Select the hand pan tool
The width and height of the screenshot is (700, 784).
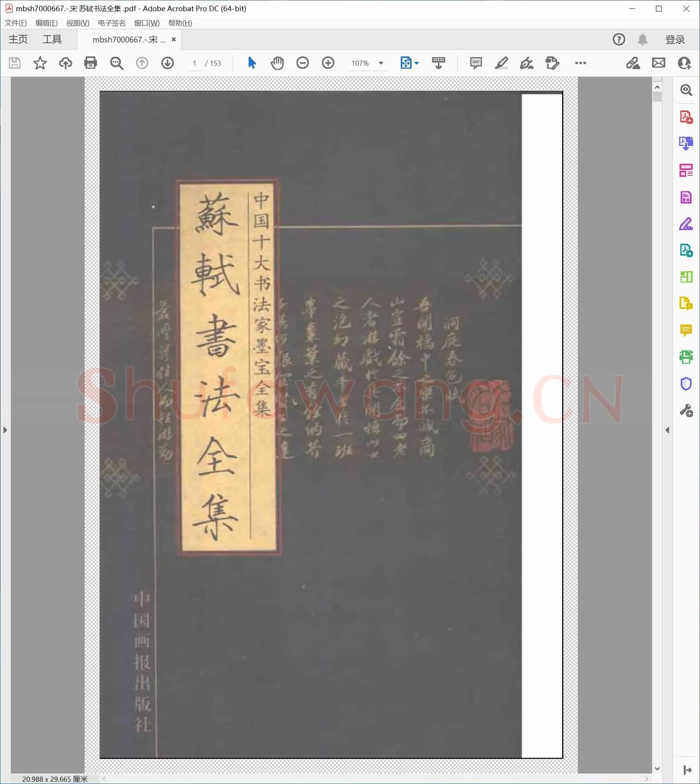point(277,63)
